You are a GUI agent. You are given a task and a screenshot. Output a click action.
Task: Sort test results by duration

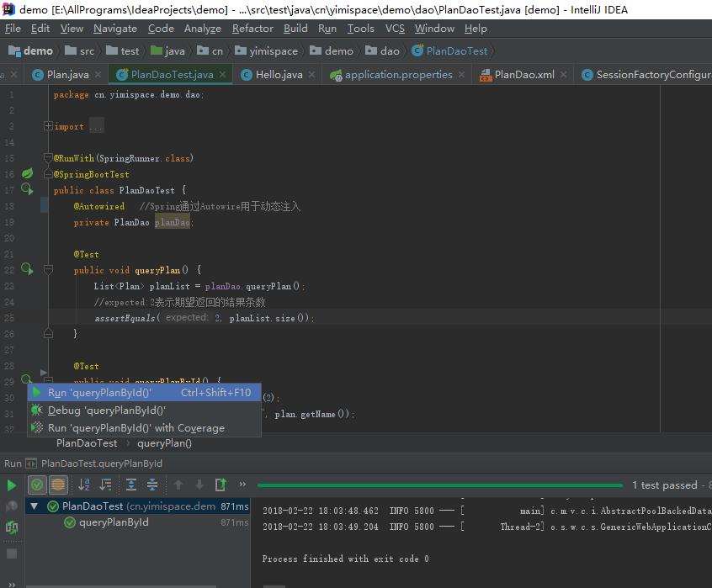106,485
